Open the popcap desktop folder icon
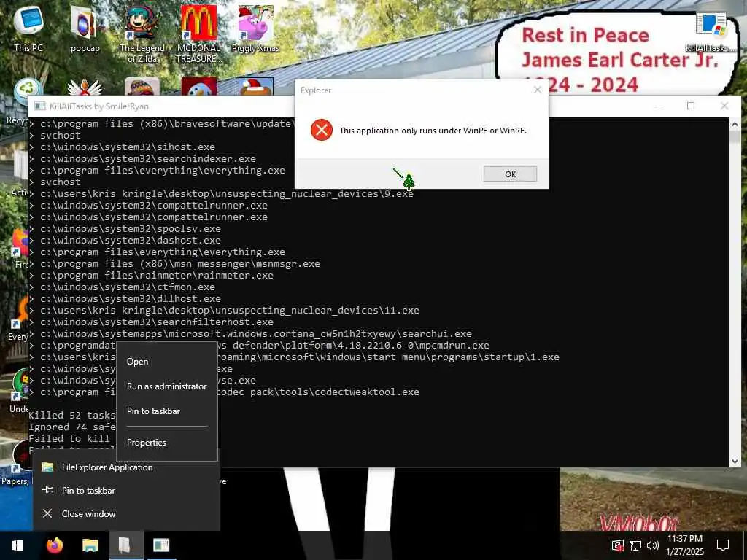 85,28
